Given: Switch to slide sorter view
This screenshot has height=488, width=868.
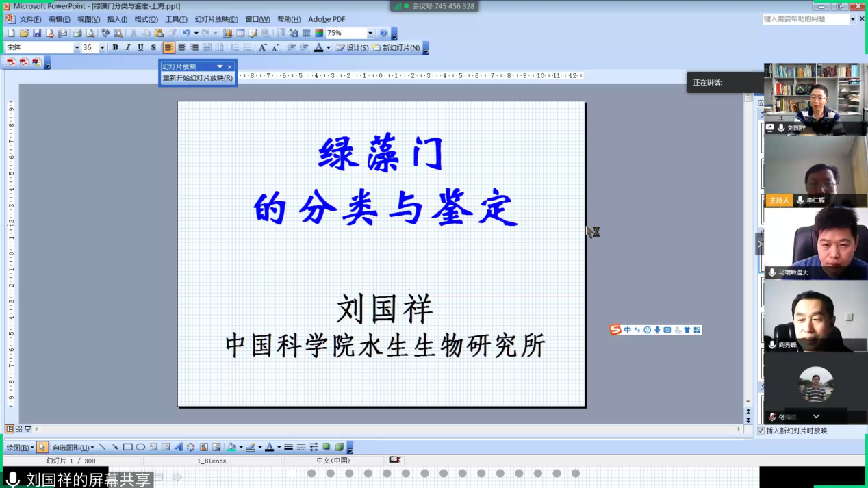Looking at the screenshot, I should click(18, 429).
